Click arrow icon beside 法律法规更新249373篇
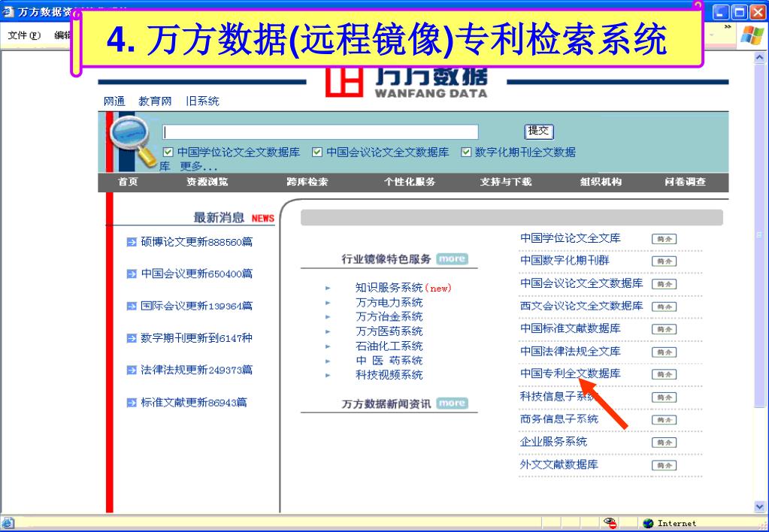The height and width of the screenshot is (532, 769). [x=132, y=370]
